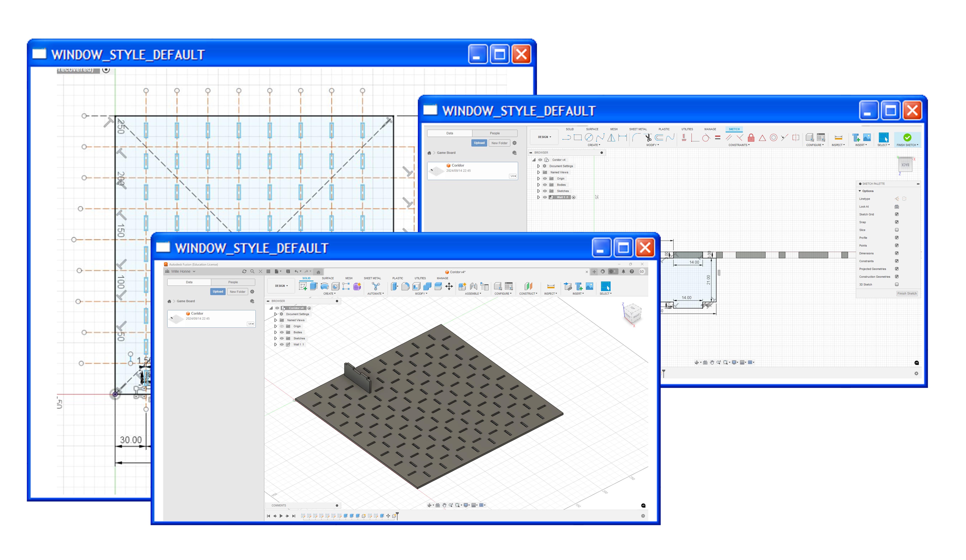The width and height of the screenshot is (966, 560).
Task: Switch to SOLID tab in sketch window
Action: [570, 129]
